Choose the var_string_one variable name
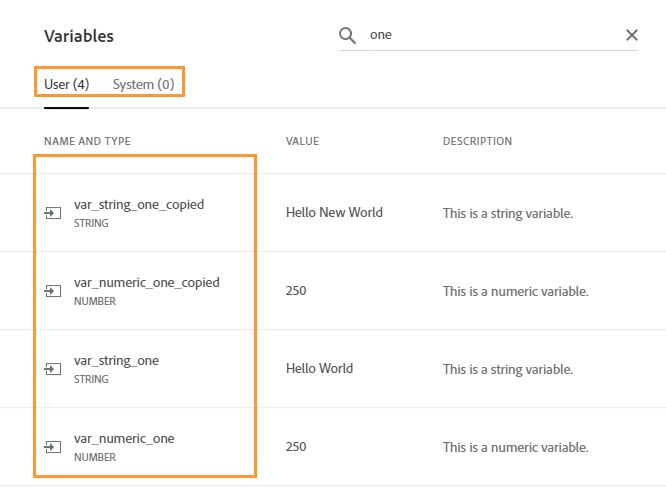 116,360
